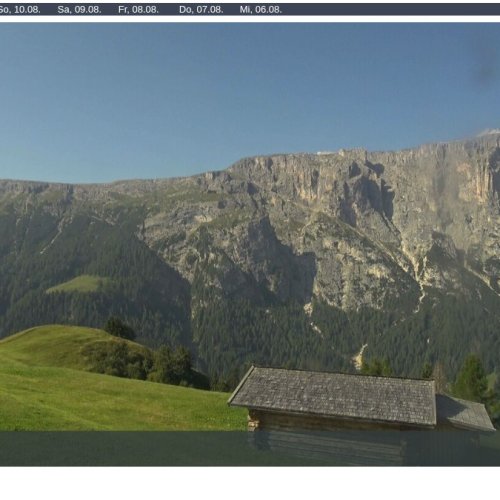500x500 pixels.
Task: Open the Do. 07.08. webcam day
Action: tap(201, 10)
